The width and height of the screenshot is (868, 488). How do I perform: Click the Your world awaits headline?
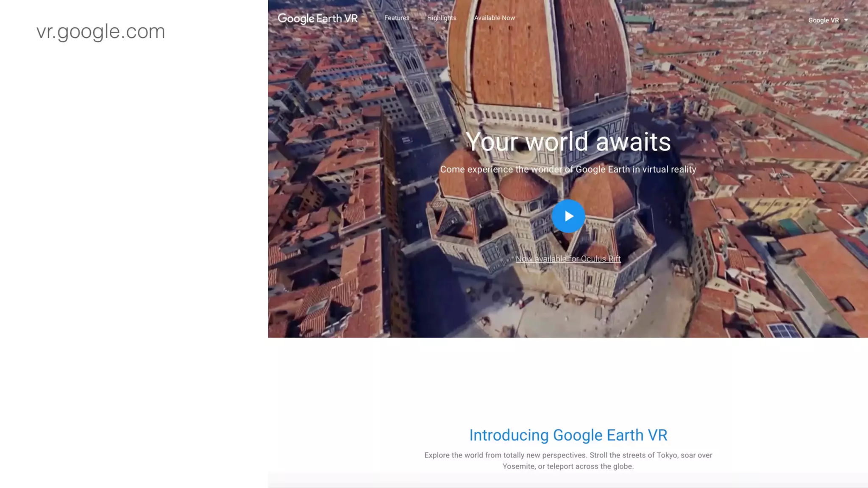click(x=568, y=141)
